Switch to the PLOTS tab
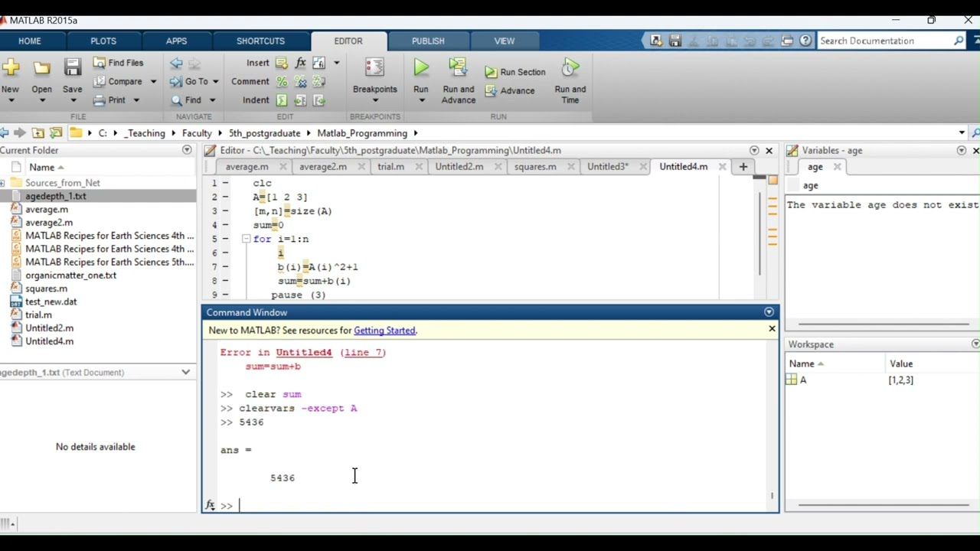The height and width of the screenshot is (551, 980). point(103,41)
